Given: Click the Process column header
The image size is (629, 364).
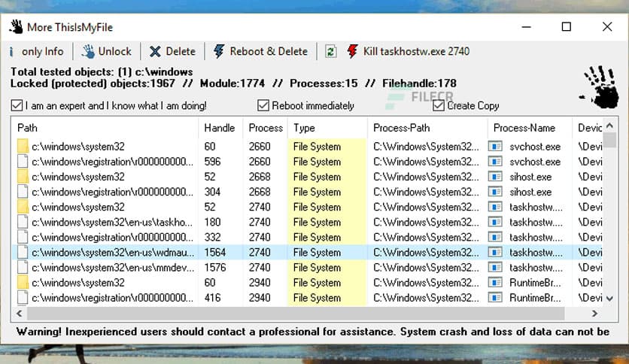Looking at the screenshot, I should point(265,128).
